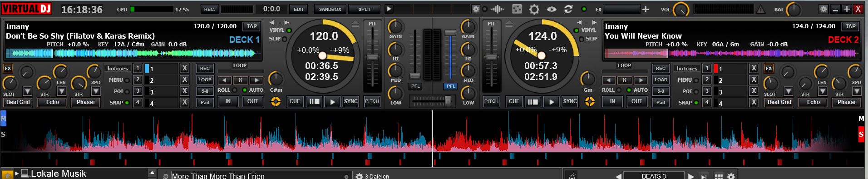Click Deck 2 orange crosshair icon
Screen dimensions: 868x179
point(589,101)
